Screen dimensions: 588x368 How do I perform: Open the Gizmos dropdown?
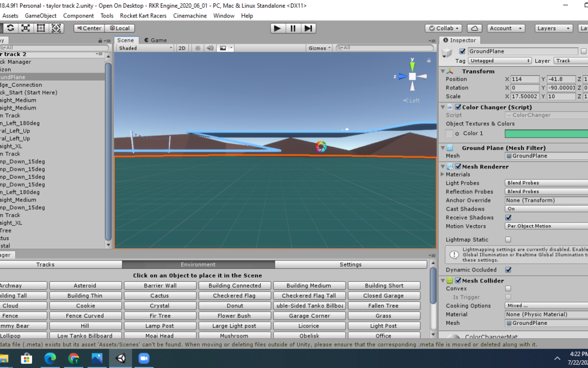coord(319,48)
